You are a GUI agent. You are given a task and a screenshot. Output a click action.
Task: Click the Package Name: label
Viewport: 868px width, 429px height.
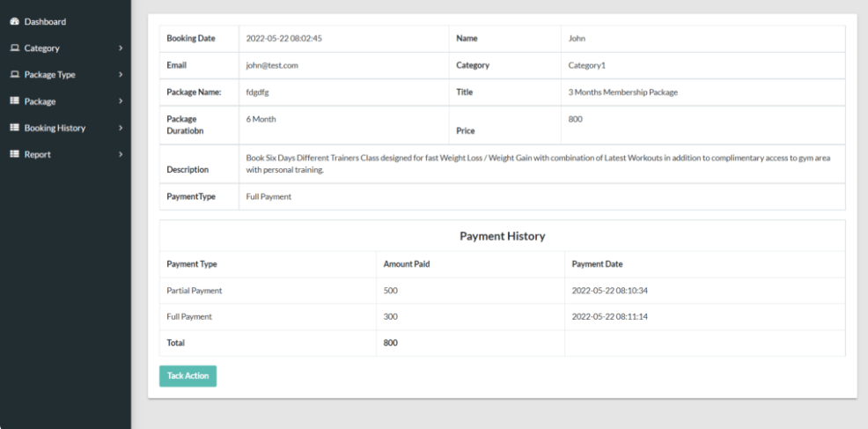(194, 92)
